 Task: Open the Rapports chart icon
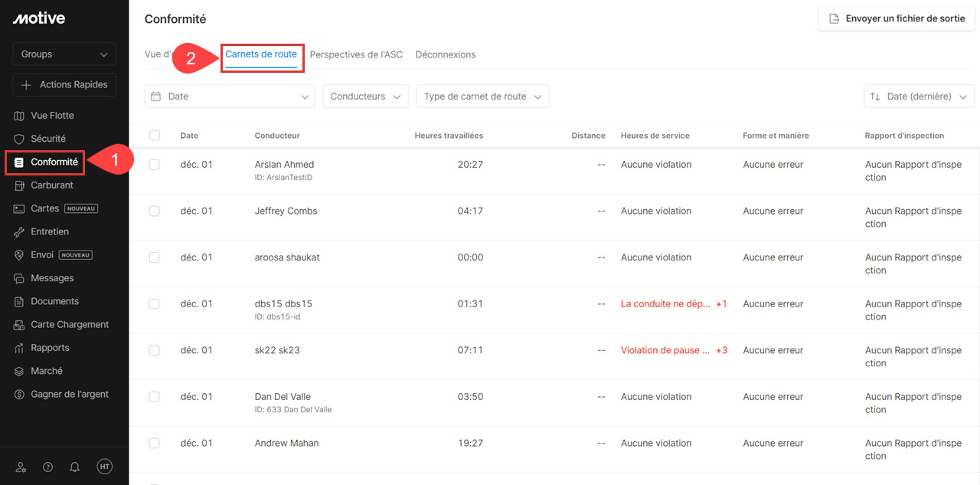pyautogui.click(x=20, y=348)
